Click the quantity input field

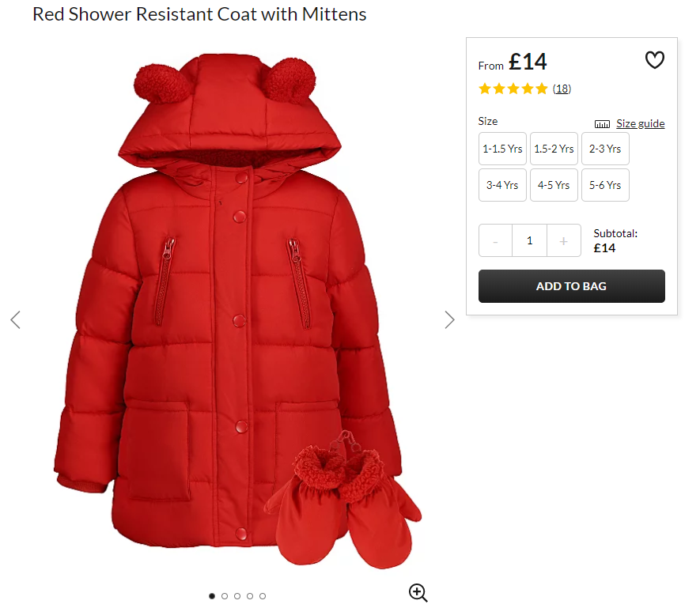point(529,240)
